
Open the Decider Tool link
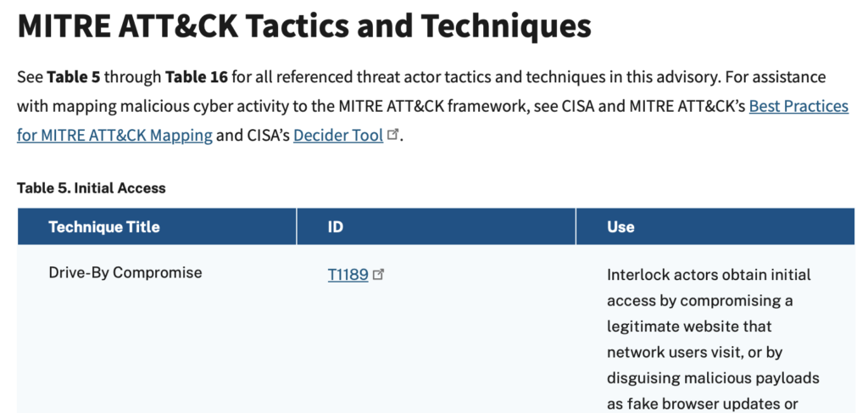click(337, 135)
